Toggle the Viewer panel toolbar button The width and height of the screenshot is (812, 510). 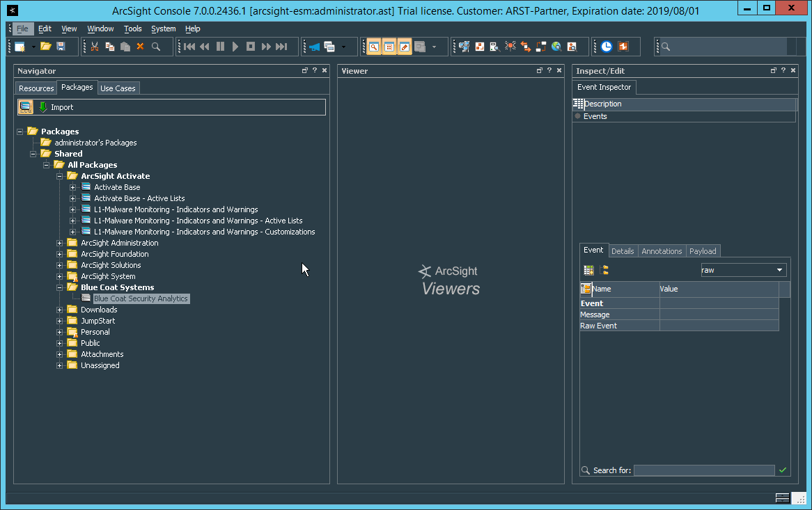coord(389,47)
